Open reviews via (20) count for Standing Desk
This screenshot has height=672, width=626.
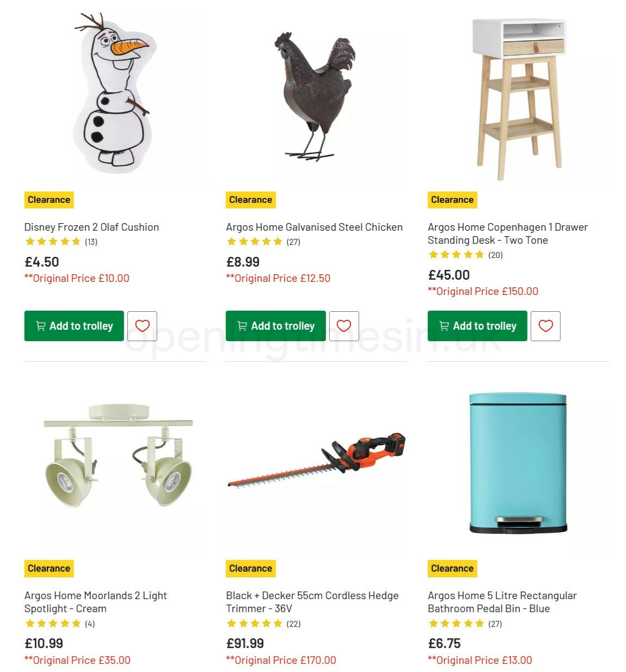coord(496,254)
